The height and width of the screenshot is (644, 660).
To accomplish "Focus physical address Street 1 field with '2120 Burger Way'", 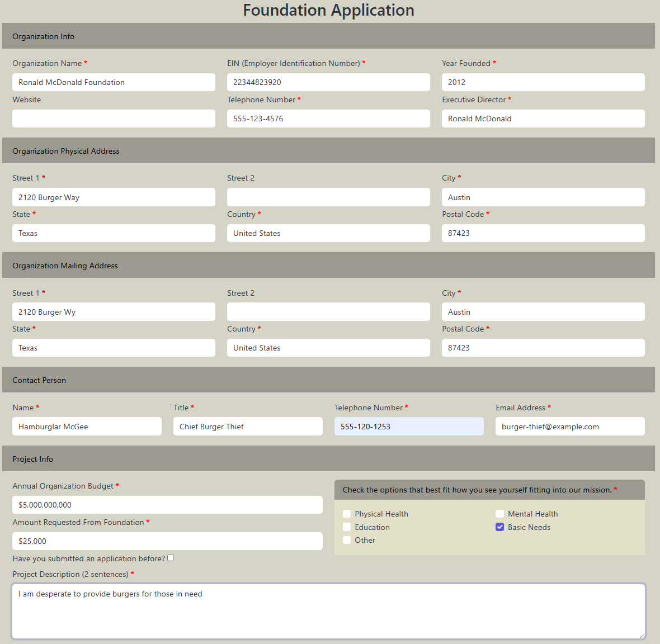I will pyautogui.click(x=114, y=197).
